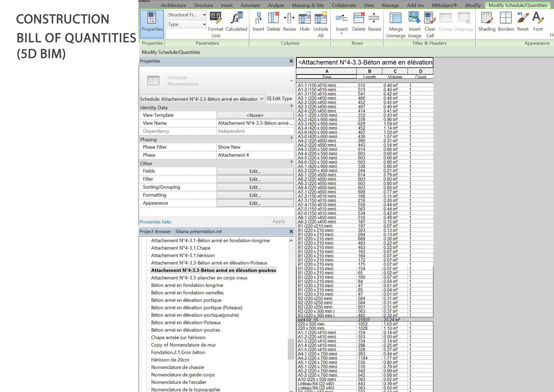Click the Calculated value icon
The height and width of the screenshot is (392, 554).
click(x=236, y=22)
